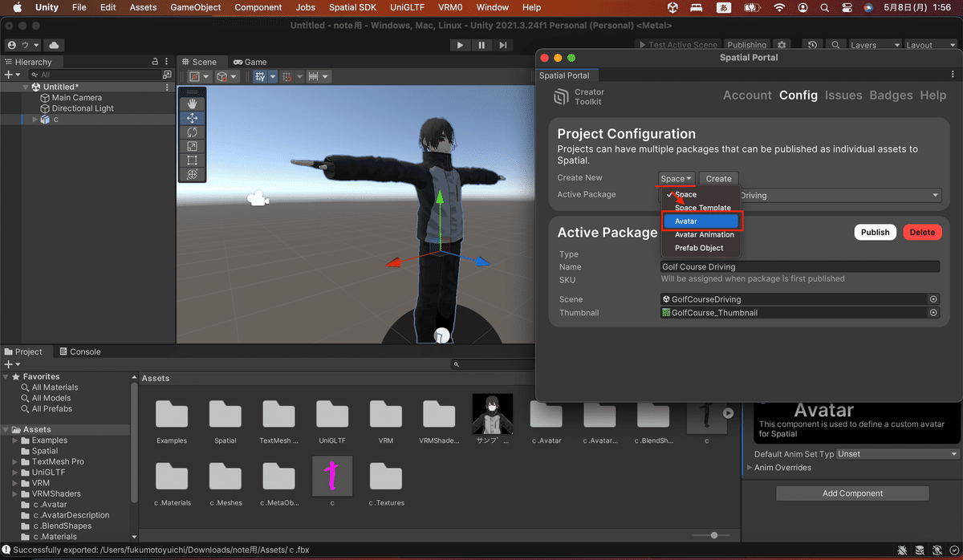This screenshot has height=560, width=963.
Task: Select the Rotate tool in scene toolbar
Action: (192, 132)
